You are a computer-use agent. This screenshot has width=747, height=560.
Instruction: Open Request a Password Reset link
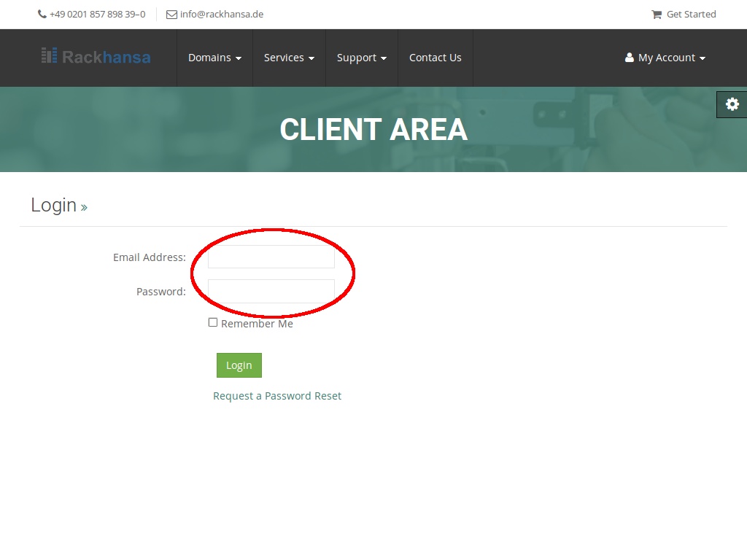click(x=277, y=396)
